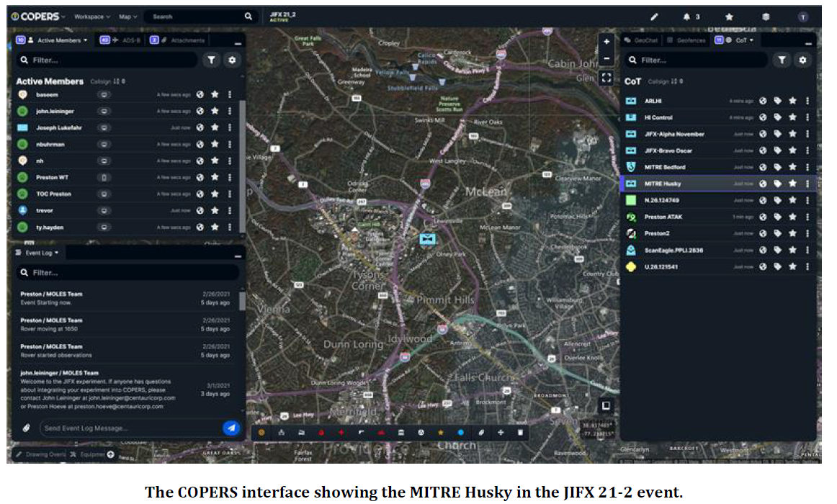Image resolution: width=837 pixels, height=504 pixels.
Task: Switch to the Attachments tab
Action: pos(178,40)
